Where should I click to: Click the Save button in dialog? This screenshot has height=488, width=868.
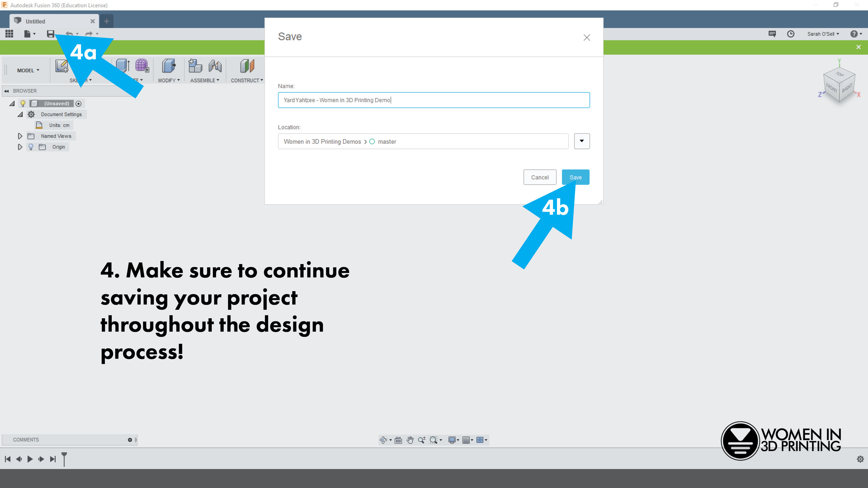coord(575,177)
